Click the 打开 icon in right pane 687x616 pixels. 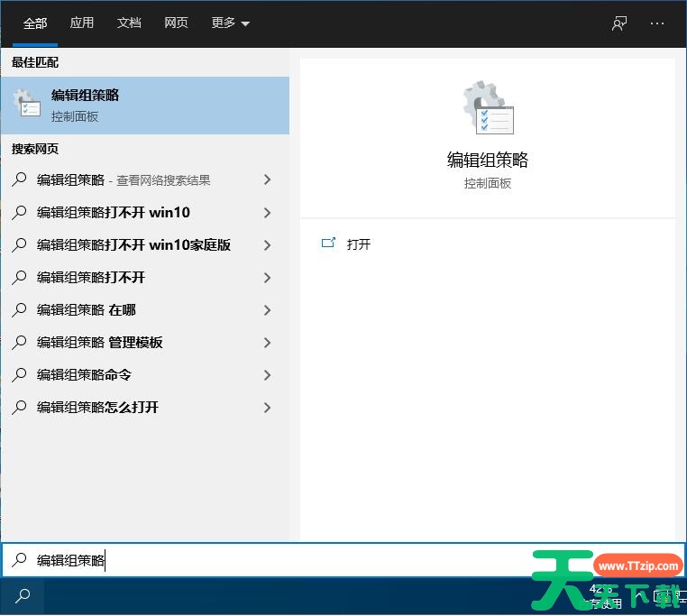coord(328,244)
